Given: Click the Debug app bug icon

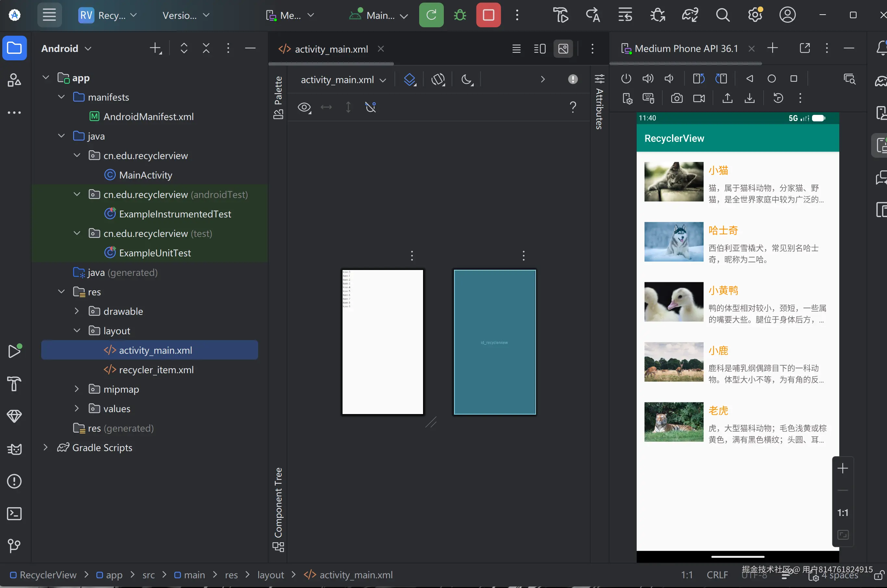Looking at the screenshot, I should point(460,15).
